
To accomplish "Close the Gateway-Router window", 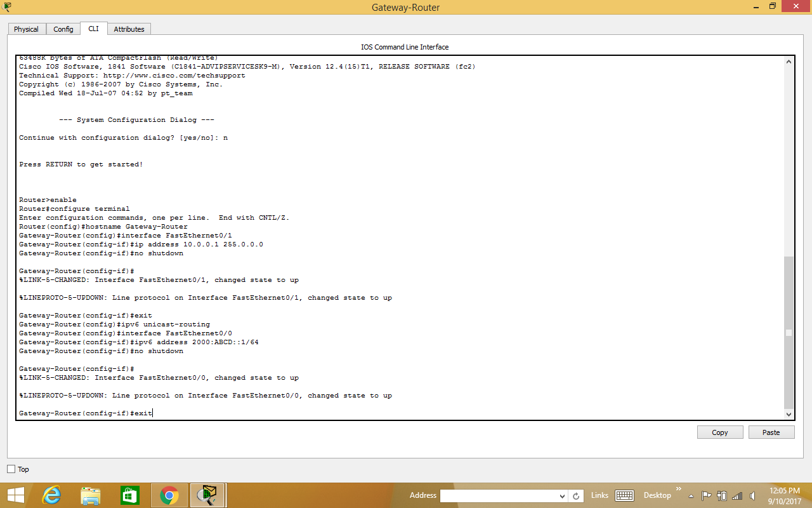I will 796,6.
